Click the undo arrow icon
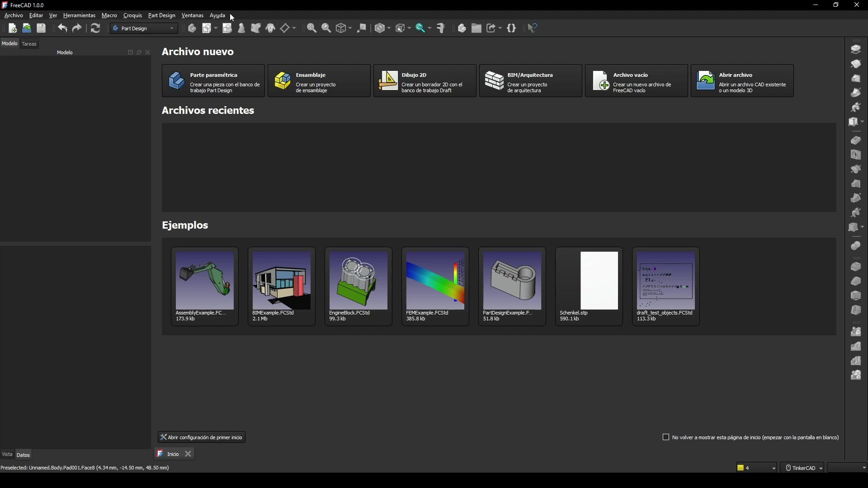The height and width of the screenshot is (488, 868). (62, 28)
